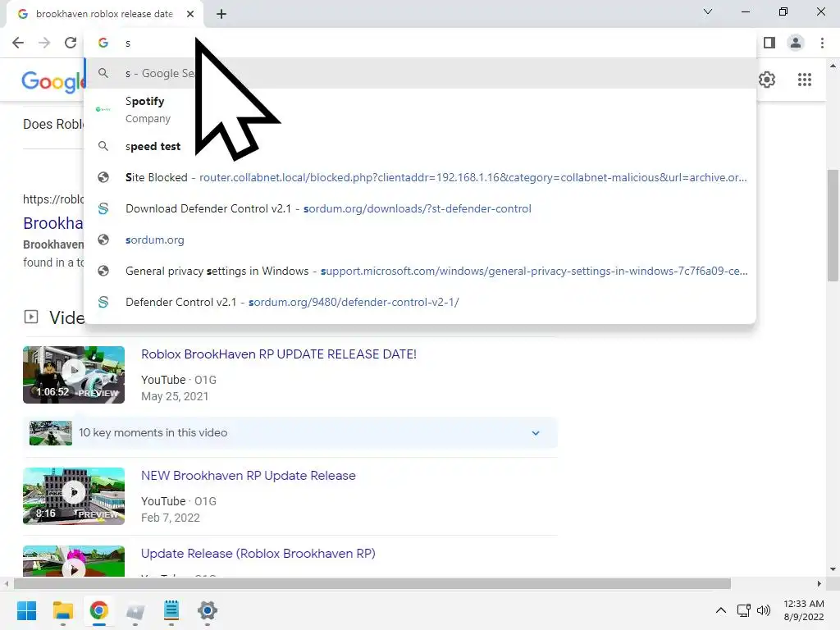Select the sordum.org suggestion
Viewport: 840px width, 630px height.
(420, 240)
